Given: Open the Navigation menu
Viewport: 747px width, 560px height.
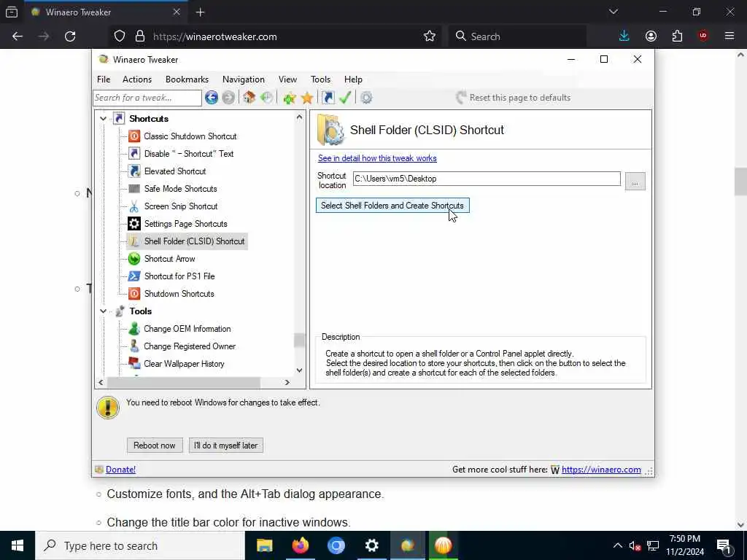Looking at the screenshot, I should (244, 79).
